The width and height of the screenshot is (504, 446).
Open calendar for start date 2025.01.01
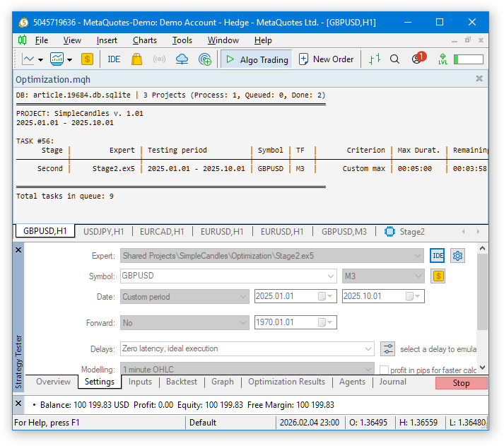click(326, 296)
